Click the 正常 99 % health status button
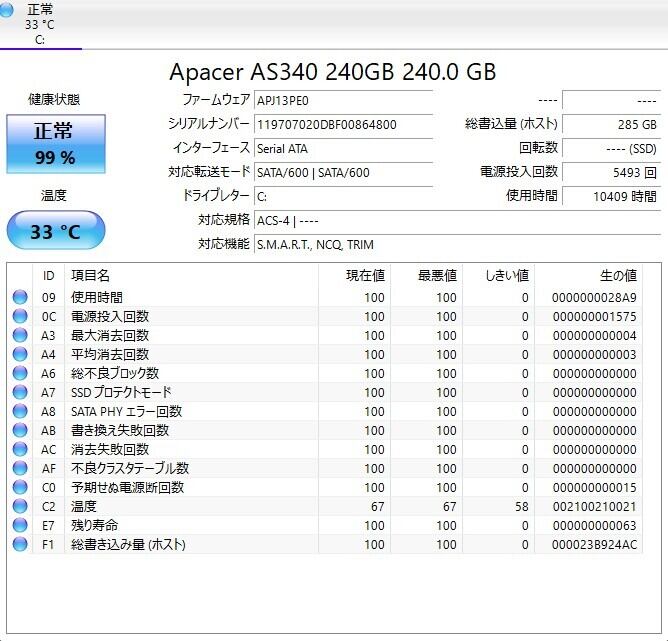The height and width of the screenshot is (641, 668). [56, 144]
